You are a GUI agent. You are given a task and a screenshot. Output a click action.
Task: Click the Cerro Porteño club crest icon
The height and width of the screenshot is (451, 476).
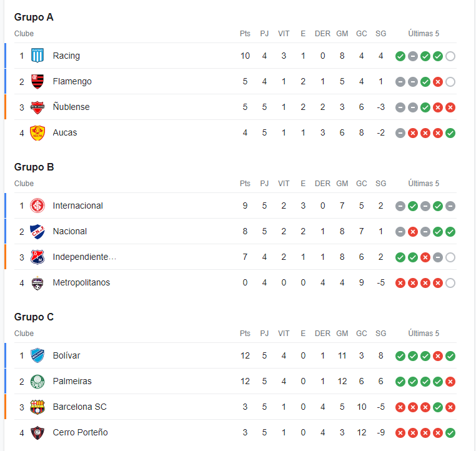click(x=37, y=433)
